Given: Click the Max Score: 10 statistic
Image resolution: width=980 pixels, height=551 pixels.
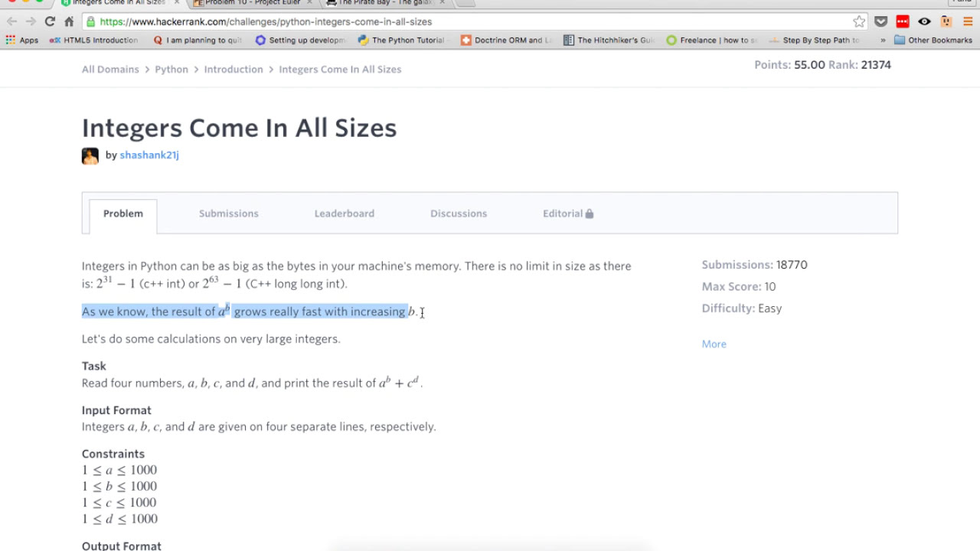Looking at the screenshot, I should (x=739, y=286).
